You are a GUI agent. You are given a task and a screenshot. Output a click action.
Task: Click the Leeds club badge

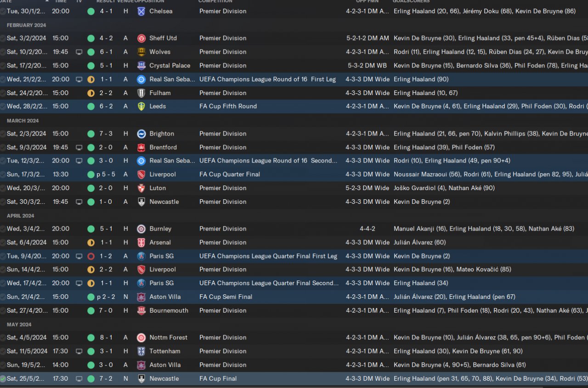coord(141,106)
